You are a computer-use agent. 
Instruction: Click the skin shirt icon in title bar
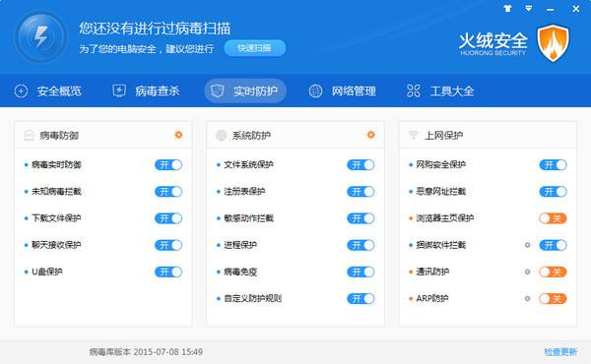tap(507, 8)
